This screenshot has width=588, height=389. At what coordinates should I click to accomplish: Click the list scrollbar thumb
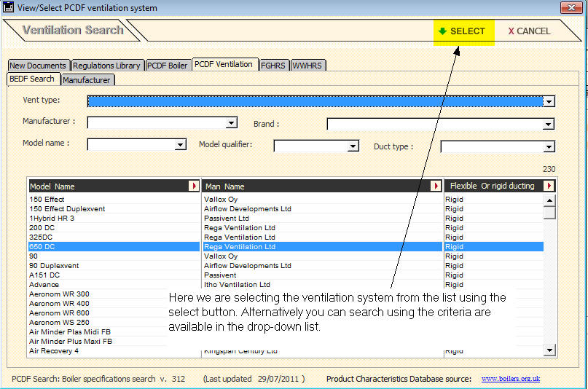pyautogui.click(x=549, y=213)
